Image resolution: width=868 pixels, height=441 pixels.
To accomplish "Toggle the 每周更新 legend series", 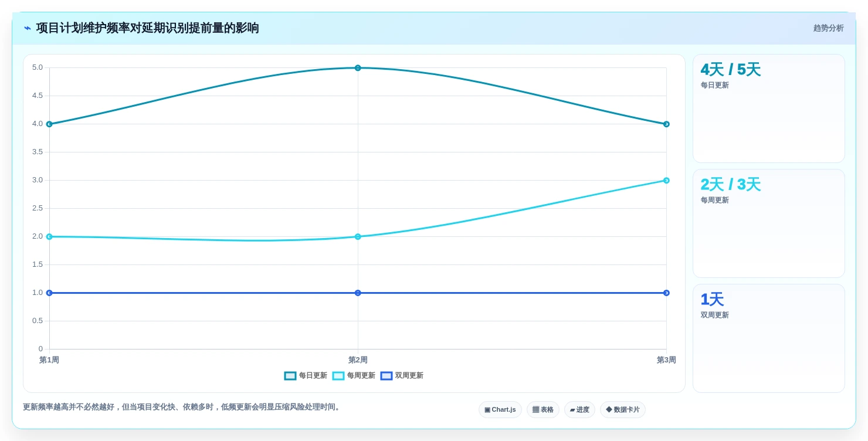I will click(354, 376).
